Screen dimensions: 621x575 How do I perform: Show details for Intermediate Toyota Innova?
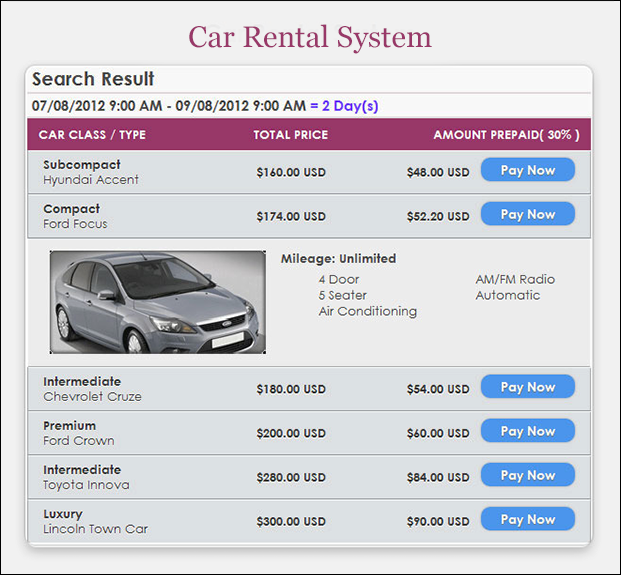(x=86, y=477)
